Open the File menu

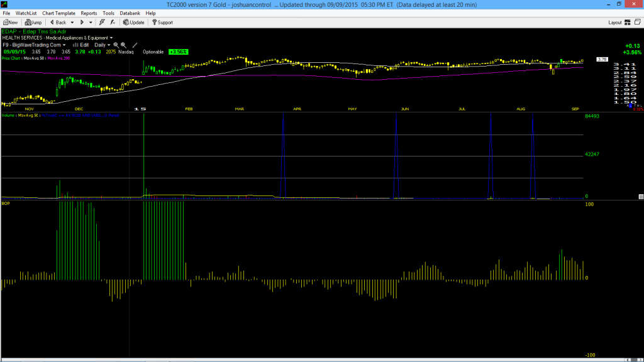click(x=6, y=13)
